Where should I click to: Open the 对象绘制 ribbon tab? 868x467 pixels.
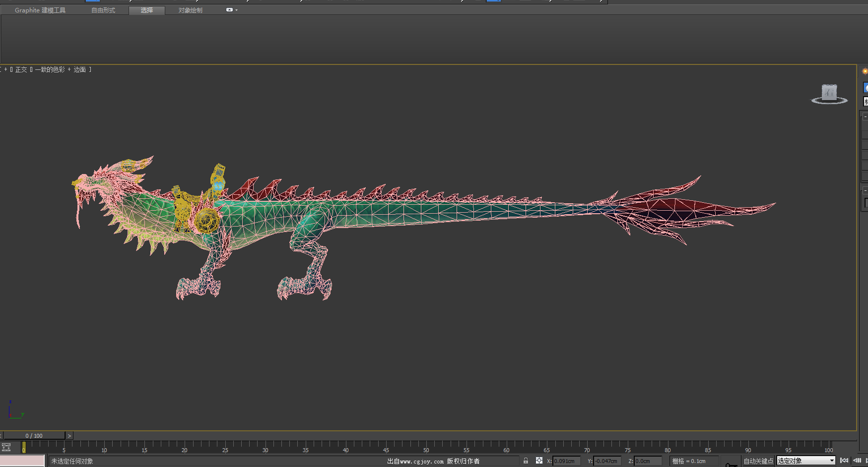point(190,10)
